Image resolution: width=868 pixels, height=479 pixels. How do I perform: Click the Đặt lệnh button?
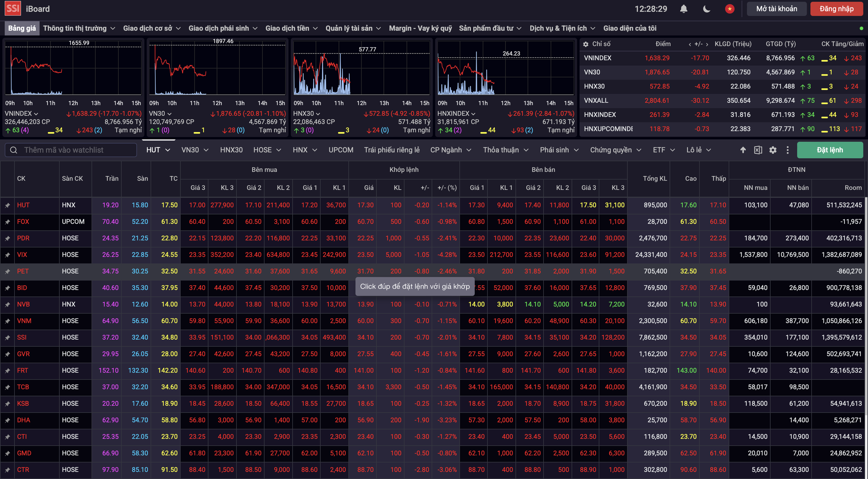[x=830, y=150]
